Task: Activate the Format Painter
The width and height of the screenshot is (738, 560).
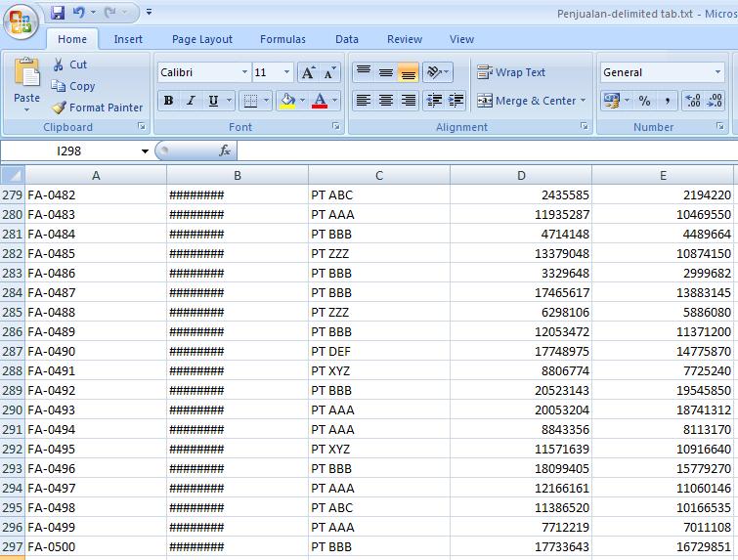Action: 97,108
